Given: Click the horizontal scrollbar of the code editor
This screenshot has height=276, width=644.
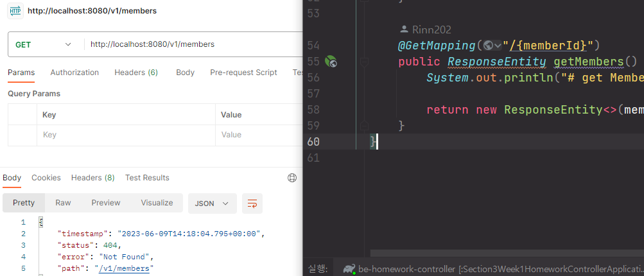Looking at the screenshot, I should (507, 254).
